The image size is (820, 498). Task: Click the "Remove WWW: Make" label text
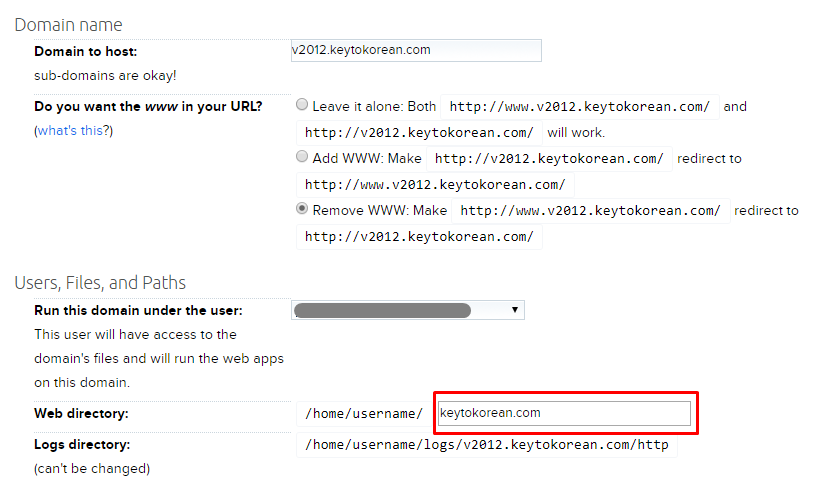[x=380, y=210]
